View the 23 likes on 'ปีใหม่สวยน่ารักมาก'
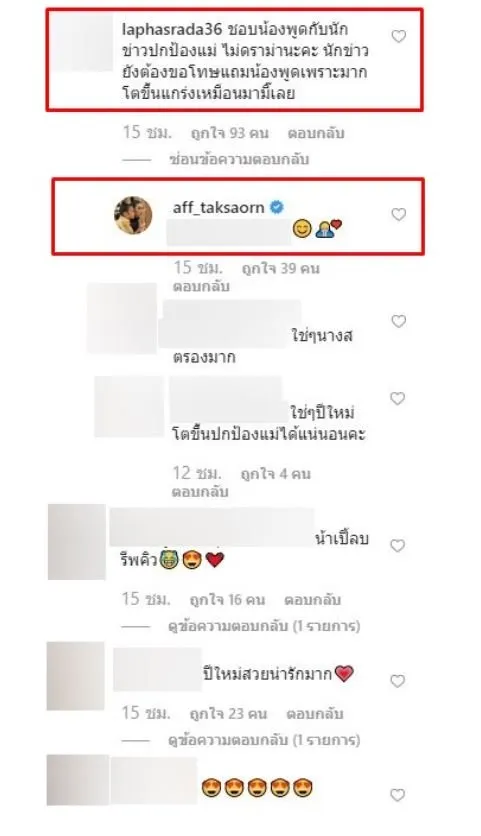This screenshot has width=481, height=836. (x=228, y=714)
